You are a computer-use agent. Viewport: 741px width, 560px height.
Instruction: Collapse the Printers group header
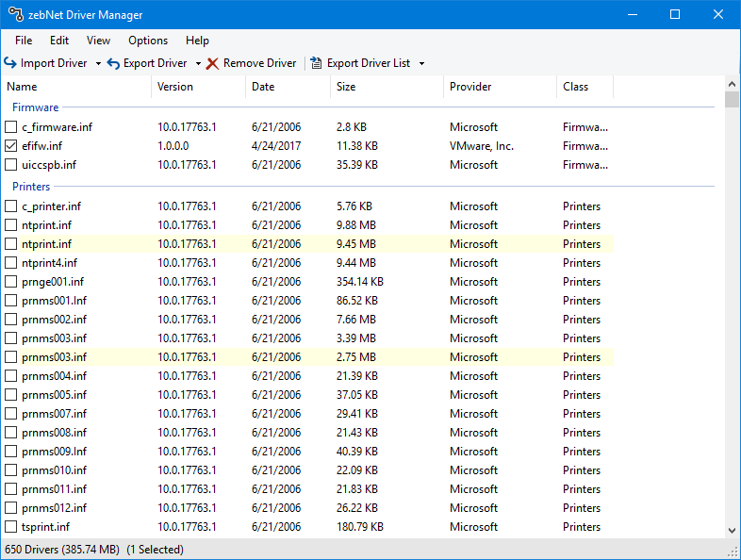tap(31, 187)
